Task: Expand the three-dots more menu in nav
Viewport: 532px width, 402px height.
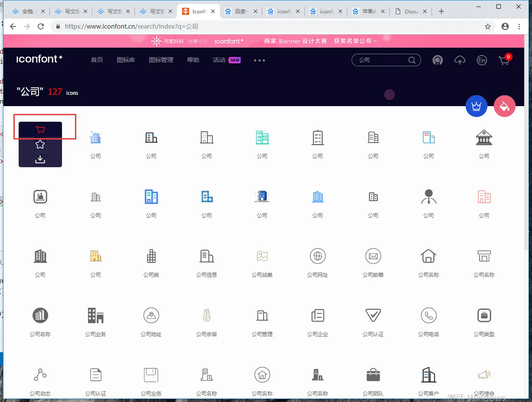Action: click(x=259, y=61)
